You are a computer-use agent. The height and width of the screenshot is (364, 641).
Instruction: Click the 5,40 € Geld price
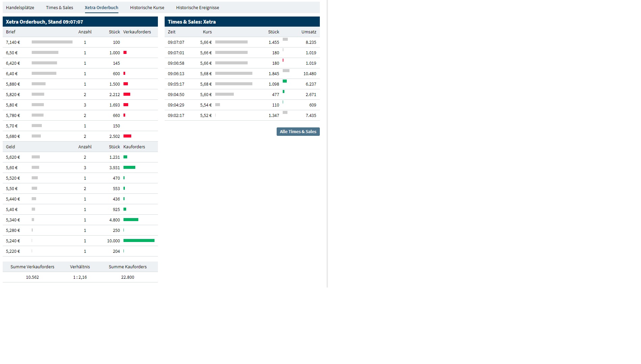(12, 209)
